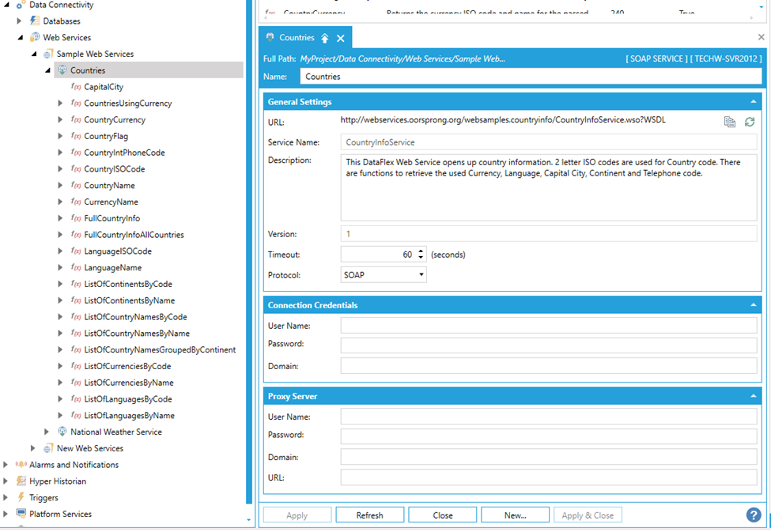
Task: Click the blue help question mark icon
Action: 754,515
